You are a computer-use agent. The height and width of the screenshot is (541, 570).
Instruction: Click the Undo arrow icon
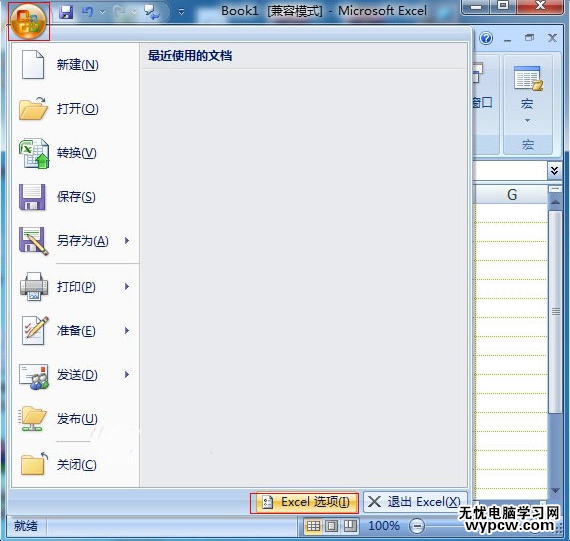pyautogui.click(x=87, y=12)
